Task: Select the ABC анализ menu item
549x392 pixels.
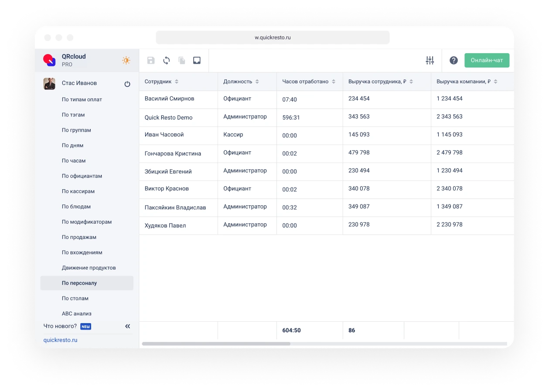Action: (77, 314)
